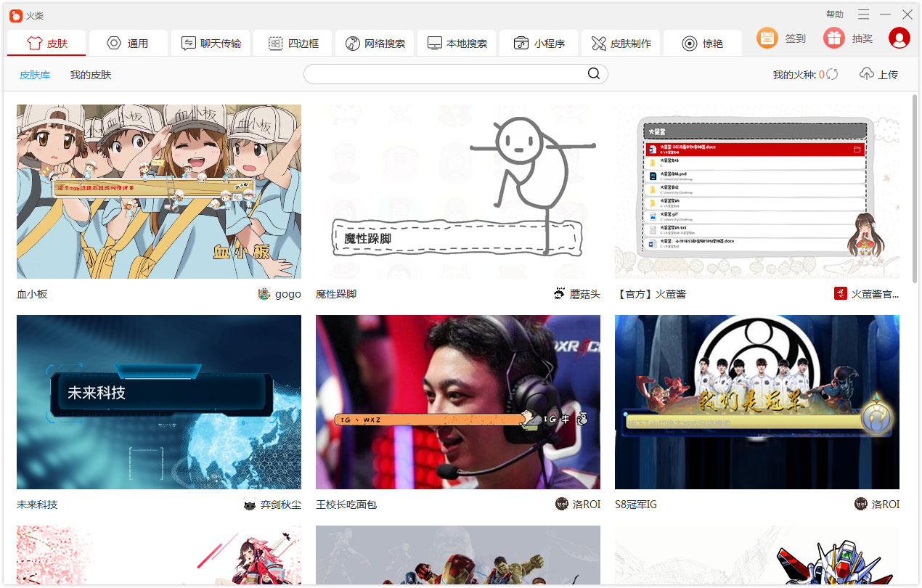Open the Iron Man heroes skin thumbnail
The height and width of the screenshot is (588, 922).
pos(458,555)
